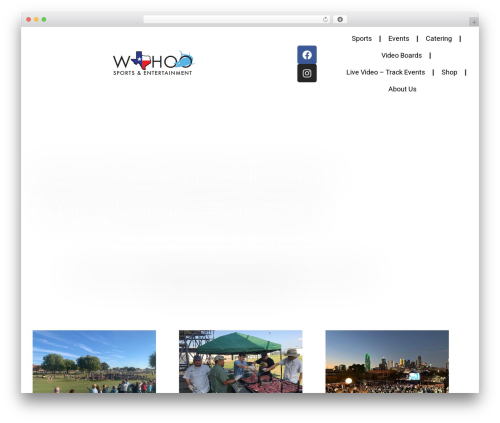
Task: Open the Instagram social icon
Action: (x=307, y=73)
